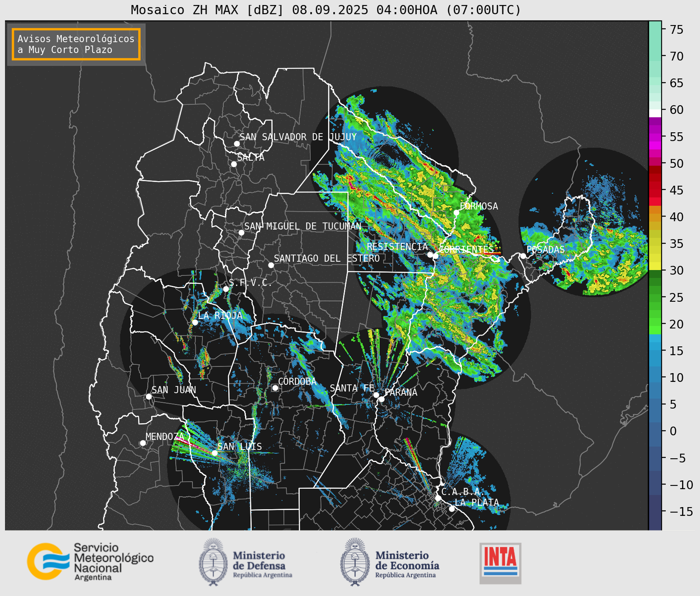Click the Mosaico ZH MAX title text
This screenshot has height=596, width=700.
[326, 10]
